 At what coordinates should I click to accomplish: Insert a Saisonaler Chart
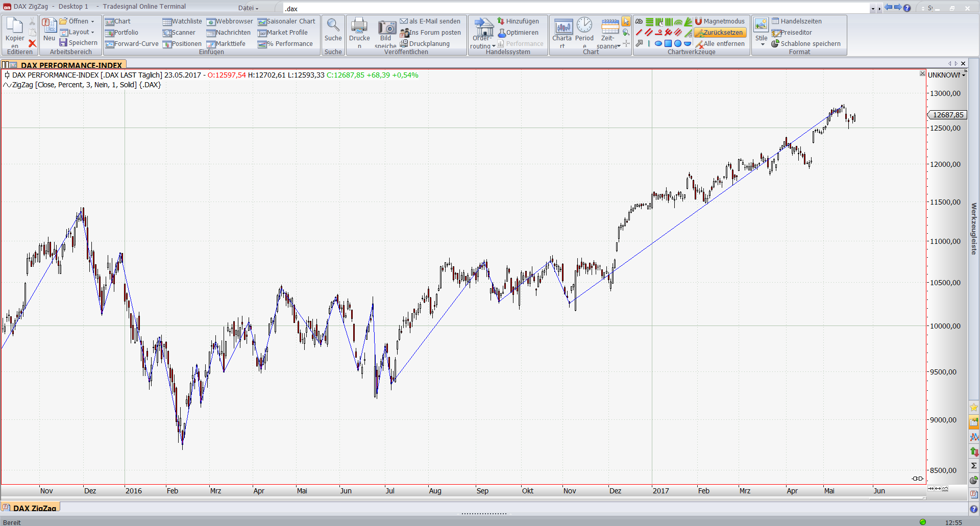coord(286,21)
